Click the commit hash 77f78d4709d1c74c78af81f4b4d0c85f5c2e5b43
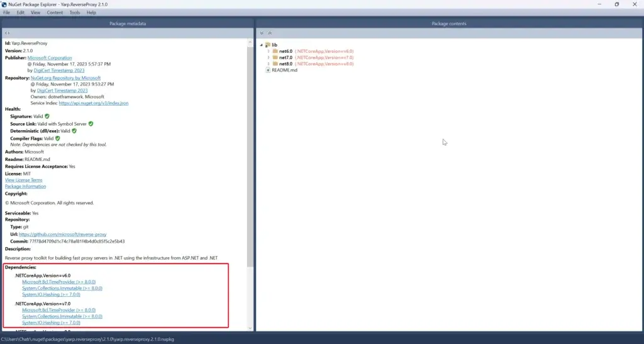The width and height of the screenshot is (644, 344). (x=77, y=241)
